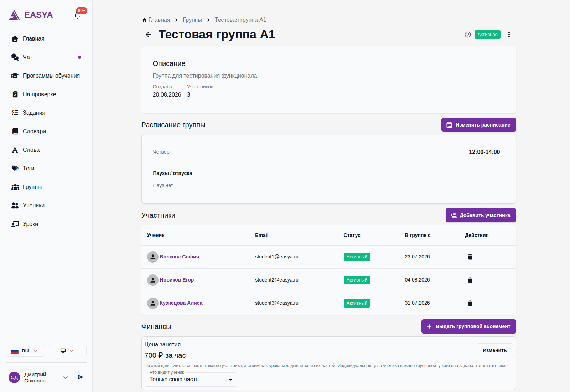The image size is (570, 392).
Task: Click the 12:00-14:00 schedule time
Action: (484, 152)
